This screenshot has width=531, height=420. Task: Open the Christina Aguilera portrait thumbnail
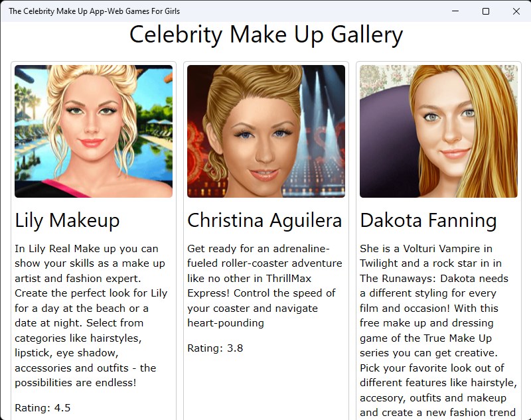click(x=266, y=131)
